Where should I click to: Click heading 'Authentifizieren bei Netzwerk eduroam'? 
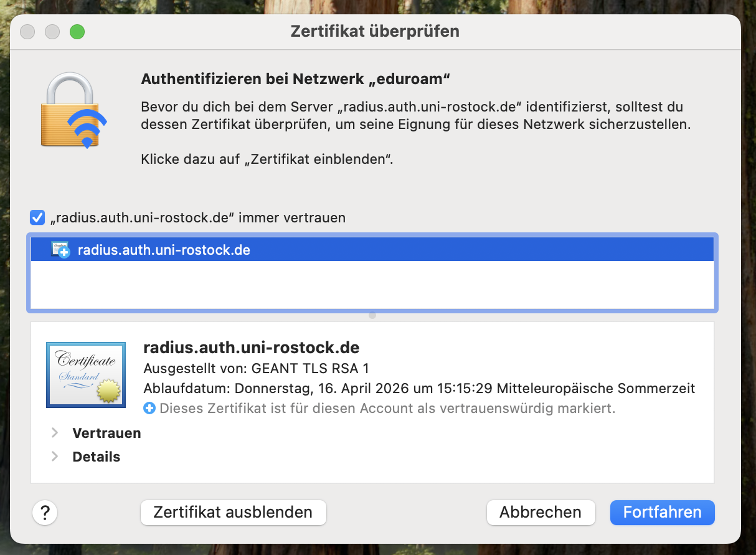coord(296,79)
